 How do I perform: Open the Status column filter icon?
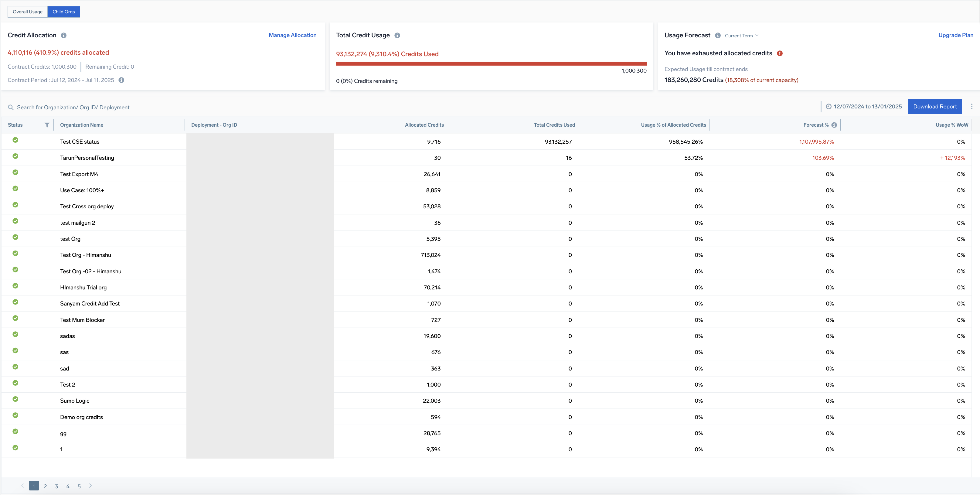[x=47, y=125]
